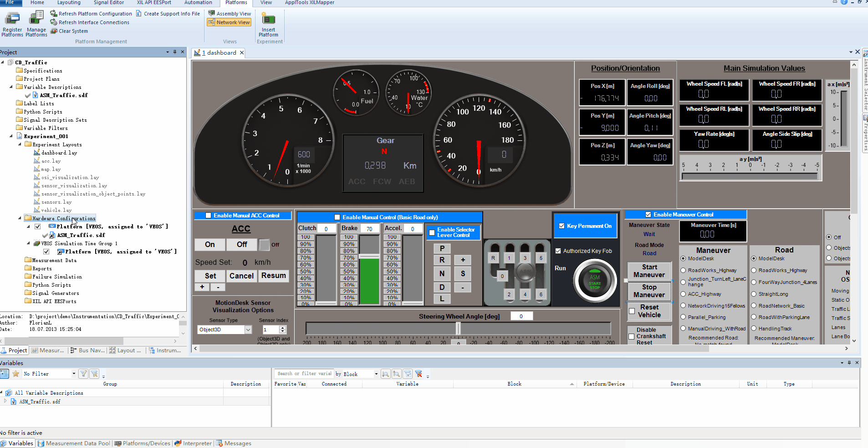
Task: Open the Automation ribbon tab
Action: [x=198, y=3]
